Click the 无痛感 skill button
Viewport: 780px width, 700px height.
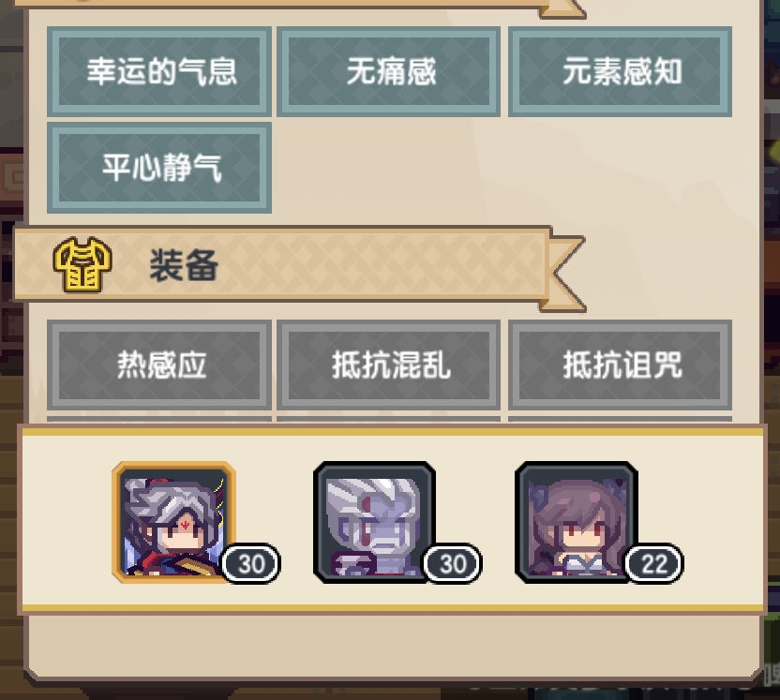(x=388, y=71)
